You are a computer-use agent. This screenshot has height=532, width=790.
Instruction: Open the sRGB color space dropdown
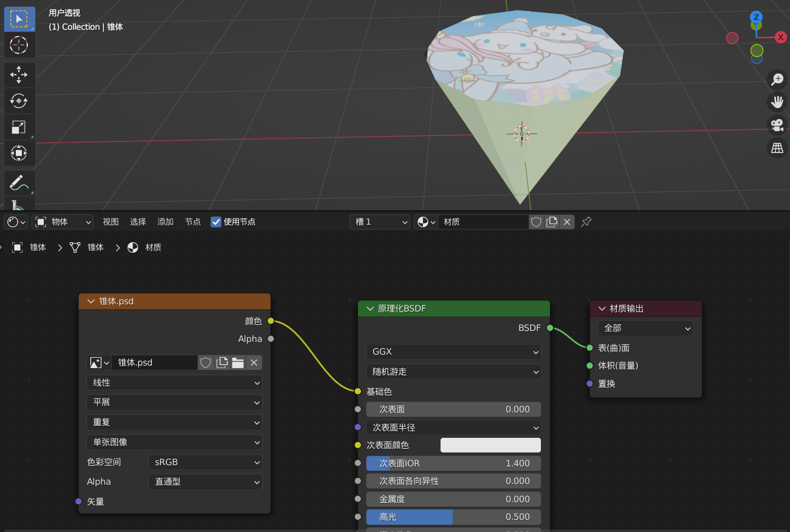[205, 462]
